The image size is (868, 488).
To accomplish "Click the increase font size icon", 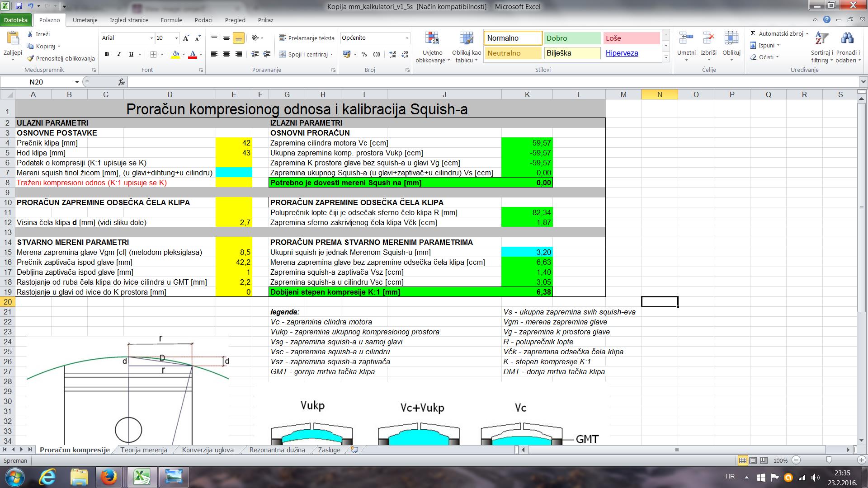I will (186, 38).
